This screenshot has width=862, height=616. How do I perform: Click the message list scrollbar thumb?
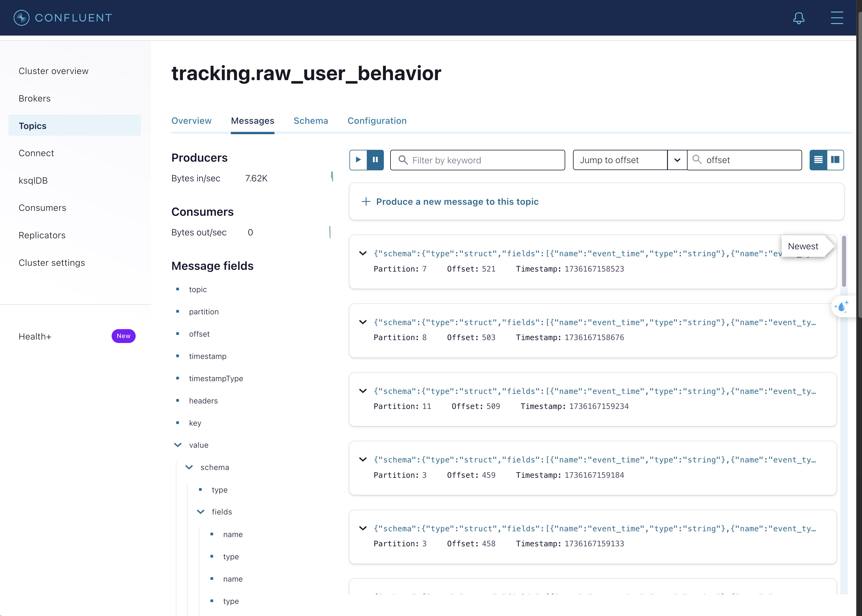pyautogui.click(x=844, y=261)
